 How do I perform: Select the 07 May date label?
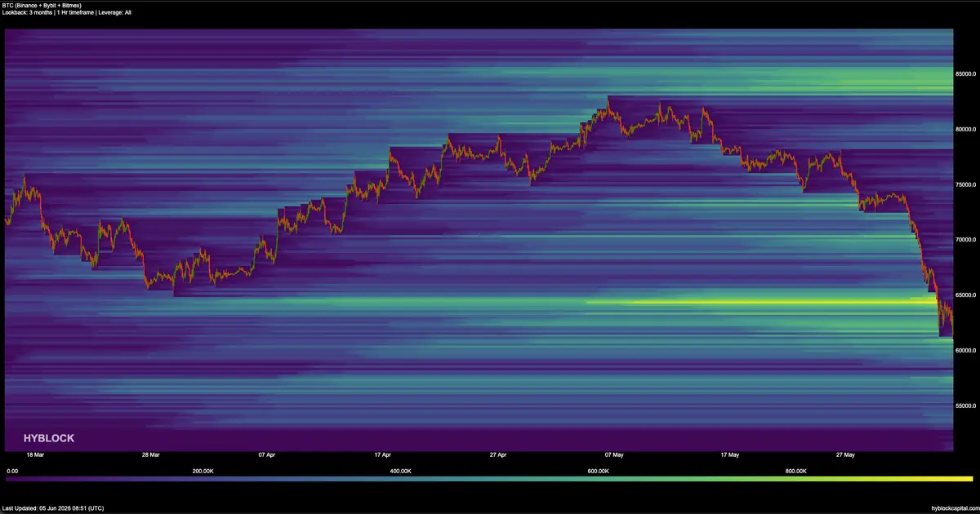click(x=614, y=454)
